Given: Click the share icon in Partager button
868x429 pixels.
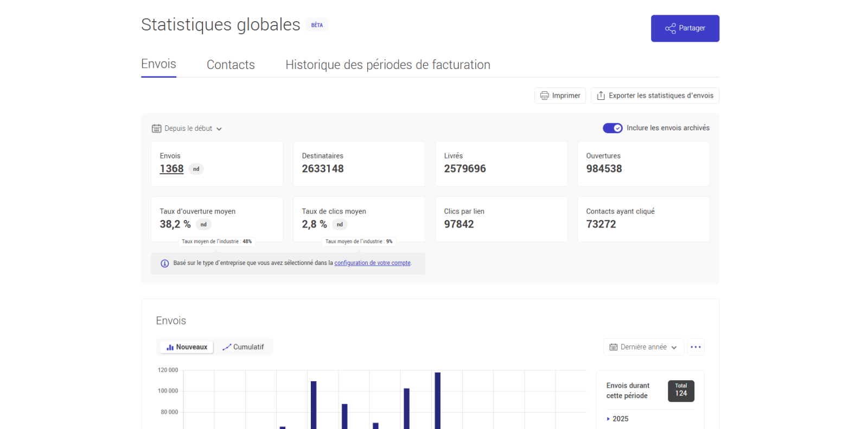Looking at the screenshot, I should 671,28.
